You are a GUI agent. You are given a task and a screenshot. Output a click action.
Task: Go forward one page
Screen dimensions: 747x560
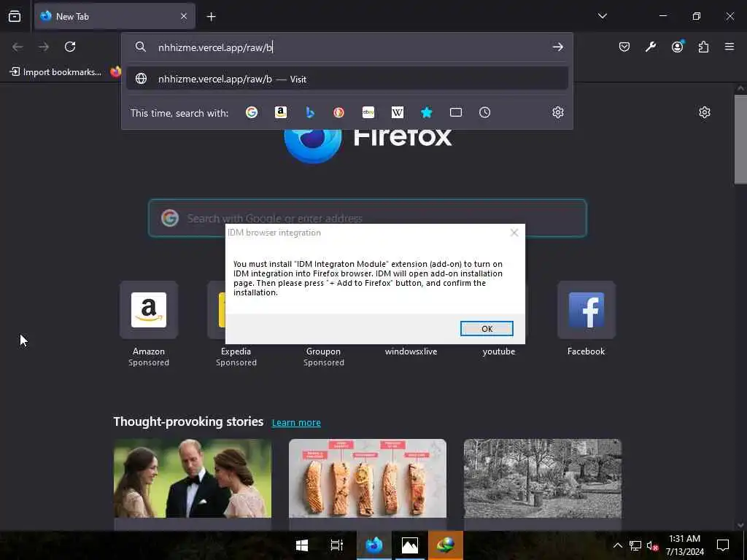pyautogui.click(x=44, y=47)
